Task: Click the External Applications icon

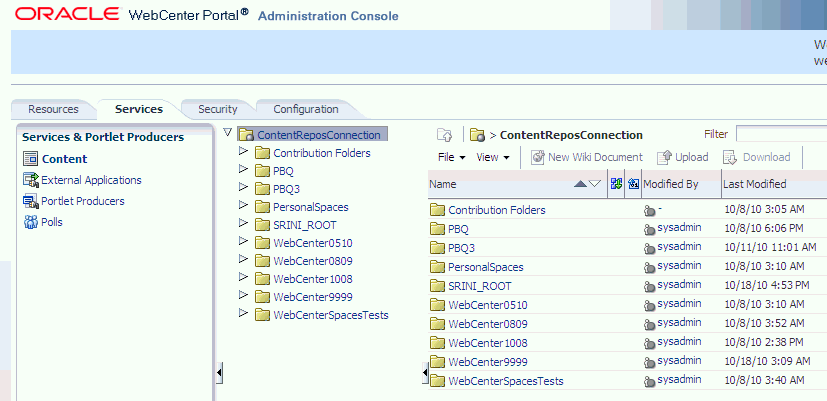Action: pos(30,180)
